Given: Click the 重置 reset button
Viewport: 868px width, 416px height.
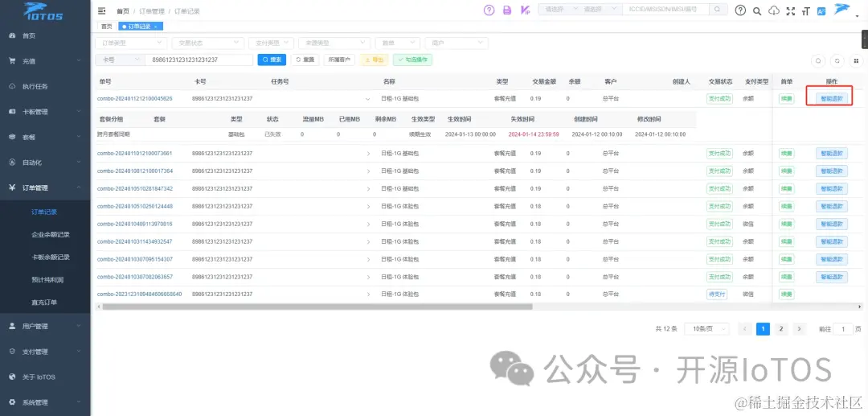Looking at the screenshot, I should point(305,60).
